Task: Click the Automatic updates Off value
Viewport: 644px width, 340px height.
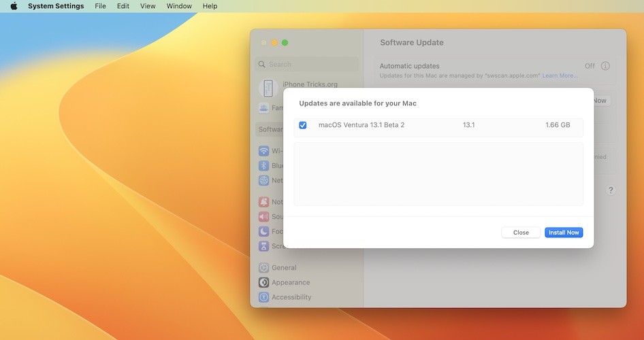Action: 590,66
